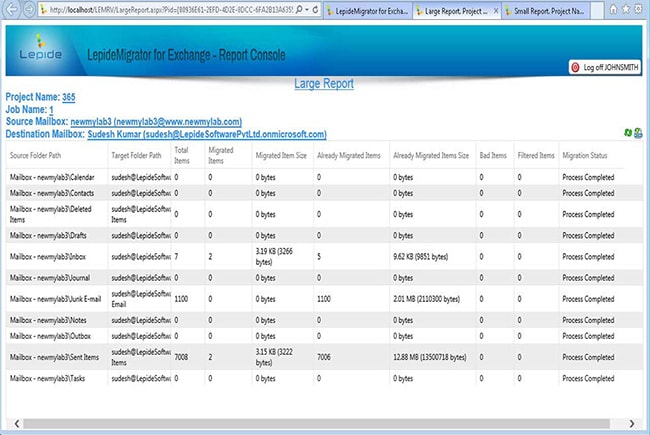The height and width of the screenshot is (435, 650).
Task: Click the export report icon beside refresh
Action: 638,133
